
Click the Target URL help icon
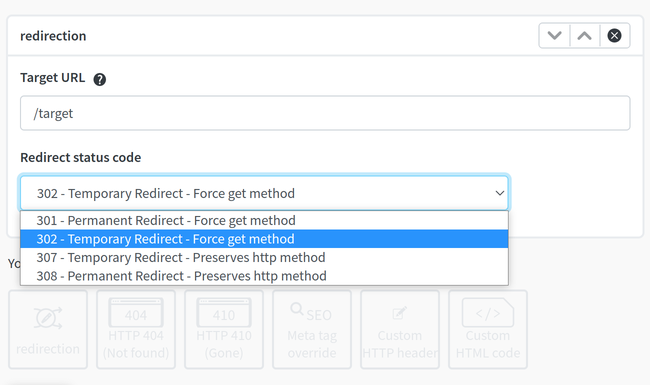click(x=99, y=79)
